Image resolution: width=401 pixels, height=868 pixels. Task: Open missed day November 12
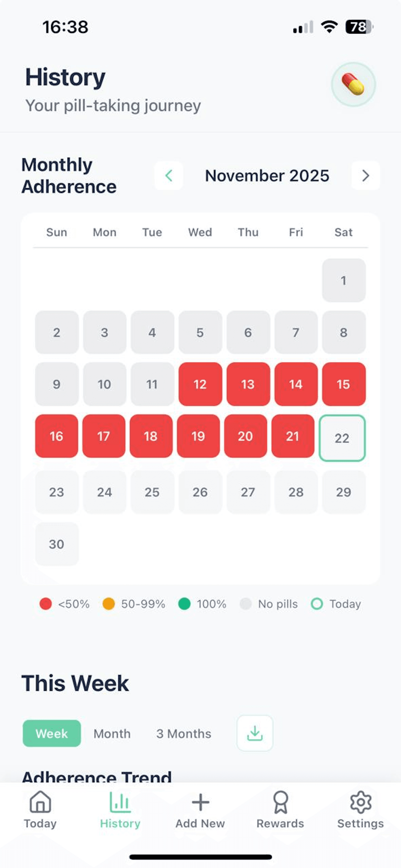pyautogui.click(x=200, y=384)
